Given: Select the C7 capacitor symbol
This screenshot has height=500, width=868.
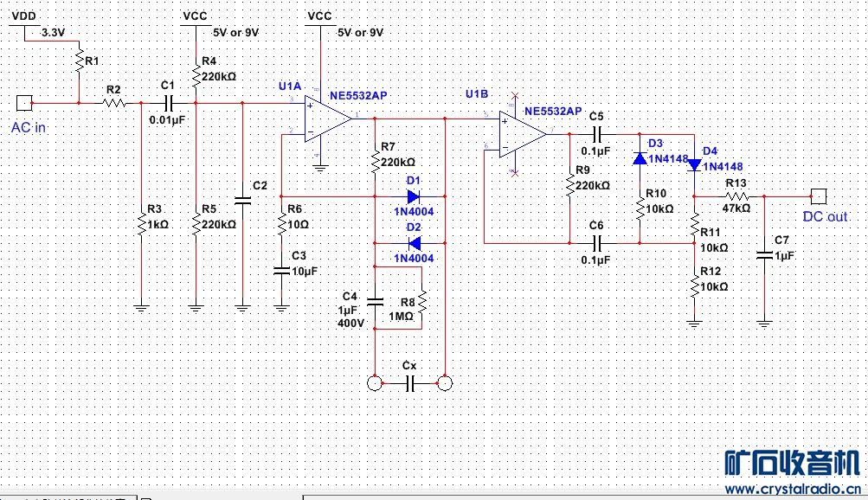Looking at the screenshot, I should [764, 255].
